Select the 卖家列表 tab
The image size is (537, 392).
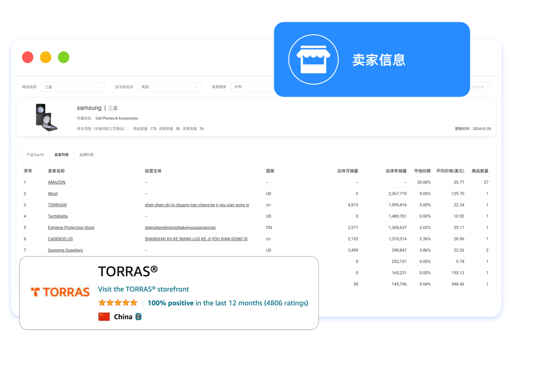(62, 155)
